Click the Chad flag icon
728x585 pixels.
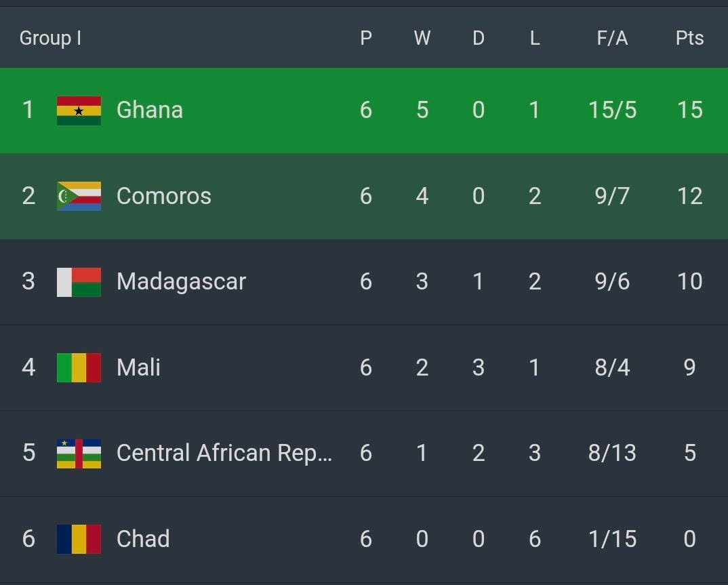pyautogui.click(x=79, y=539)
